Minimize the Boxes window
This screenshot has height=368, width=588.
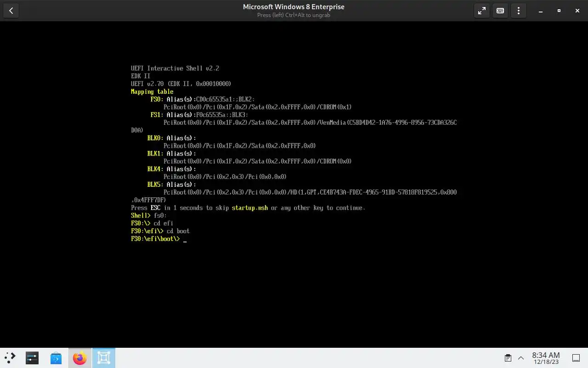point(541,11)
